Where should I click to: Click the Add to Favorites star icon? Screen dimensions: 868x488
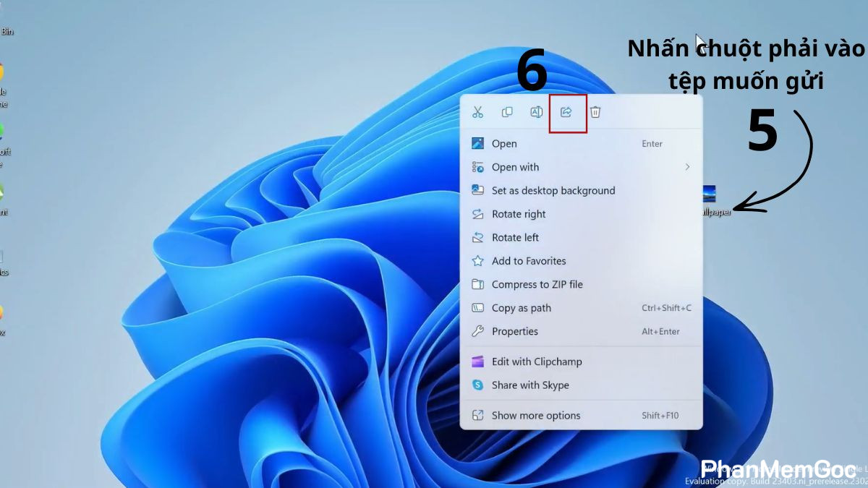pos(477,261)
